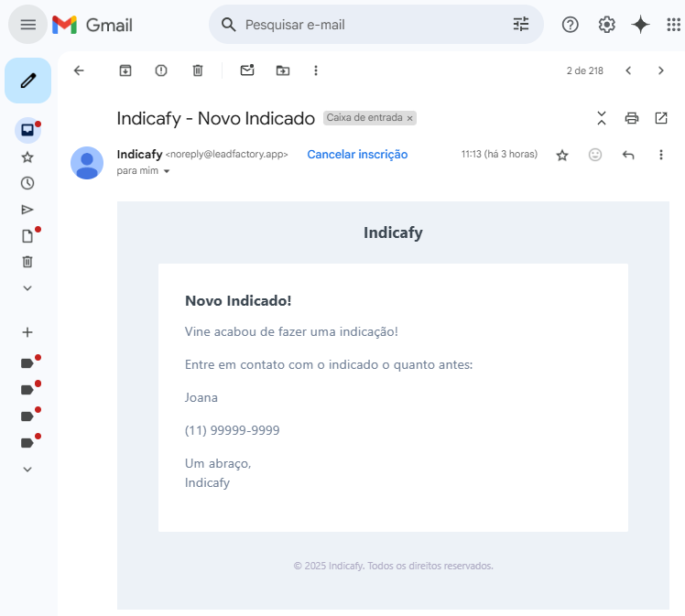
Task: Remove Caixa de entrada label
Action: pos(409,118)
